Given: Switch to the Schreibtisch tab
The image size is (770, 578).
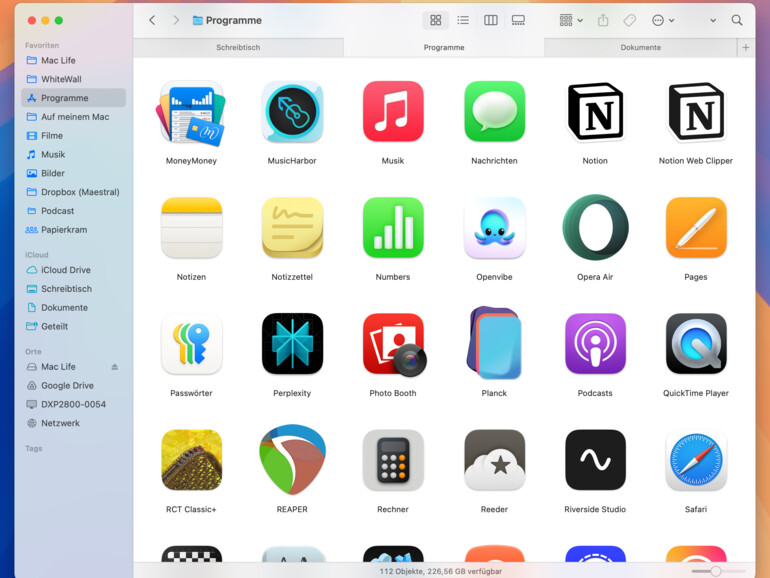Looking at the screenshot, I should (238, 47).
